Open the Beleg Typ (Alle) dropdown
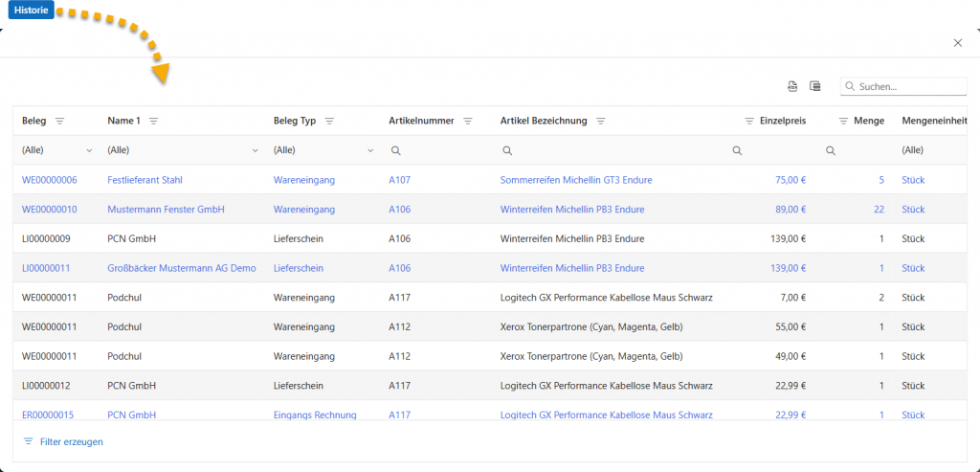The width and height of the screenshot is (980, 472). (370, 150)
